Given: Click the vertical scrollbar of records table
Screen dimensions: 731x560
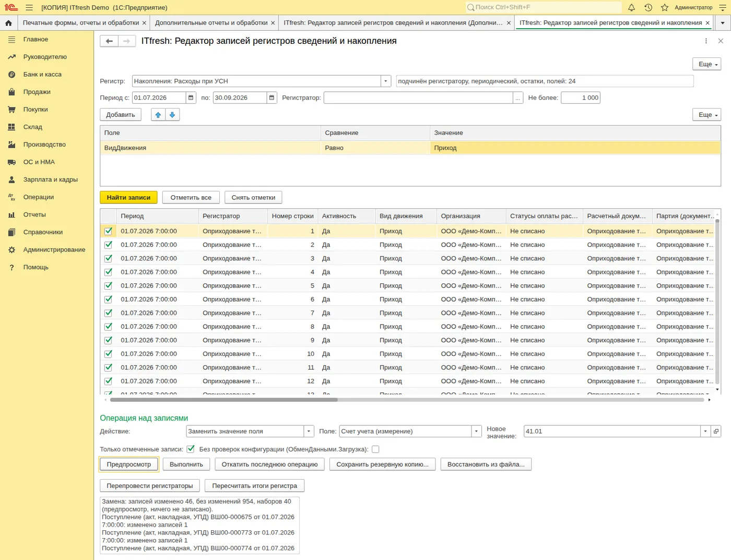Looking at the screenshot, I should [717, 301].
